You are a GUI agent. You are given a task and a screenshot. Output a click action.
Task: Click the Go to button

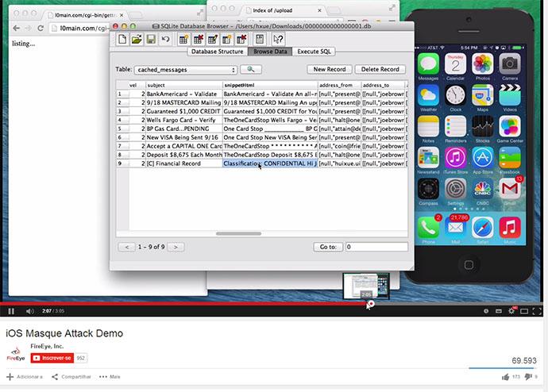point(328,247)
